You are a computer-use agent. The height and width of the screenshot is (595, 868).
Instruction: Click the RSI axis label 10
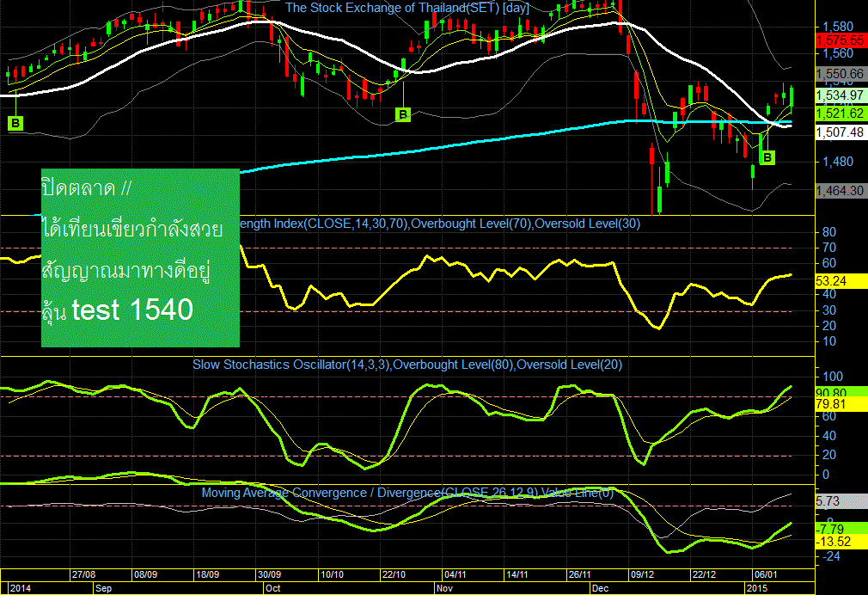tap(829, 341)
